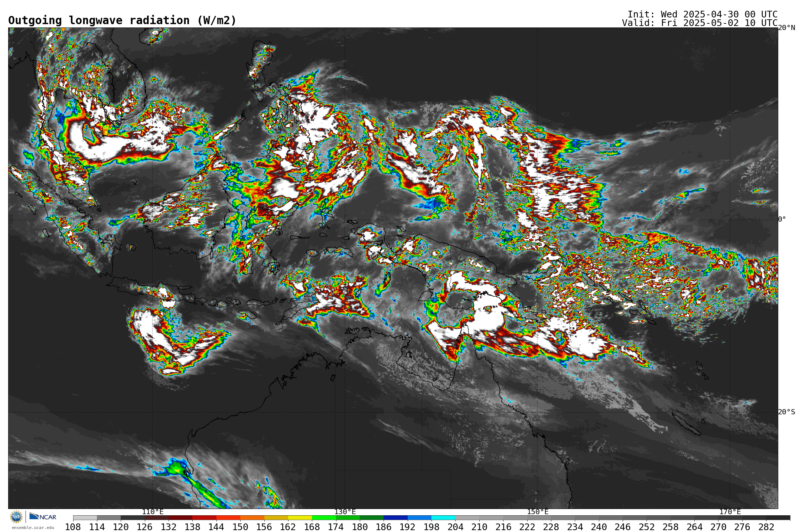This screenshot has width=802, height=532.
Task: Click the 'Outgoing longwave radiation (W/m2)' title
Action: 122,20
